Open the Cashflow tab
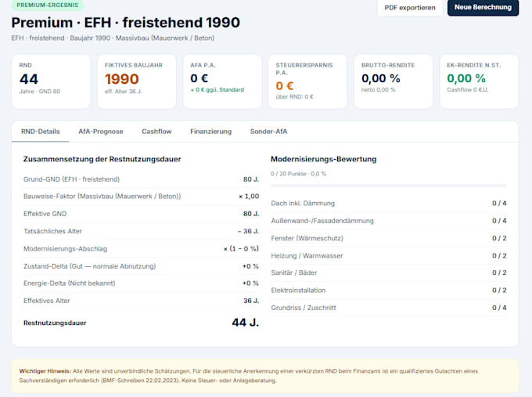Image resolution: width=532 pixels, height=397 pixels. (156, 132)
